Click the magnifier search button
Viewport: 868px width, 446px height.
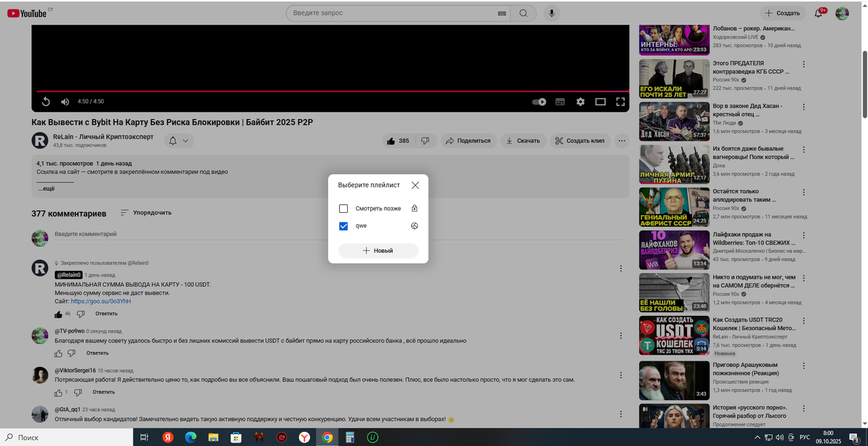point(524,13)
